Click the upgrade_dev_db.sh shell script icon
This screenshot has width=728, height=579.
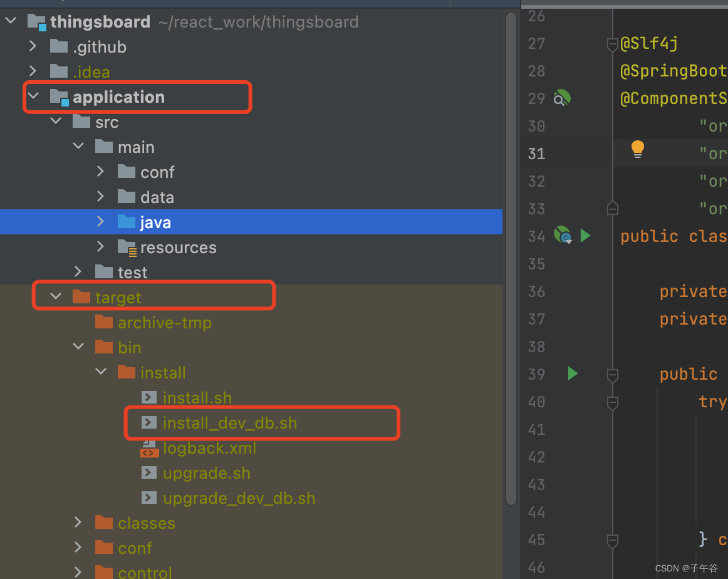point(148,498)
